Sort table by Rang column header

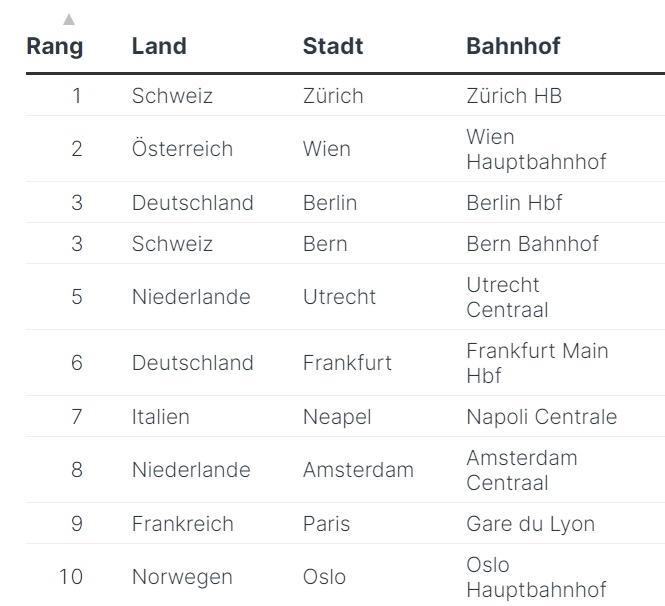click(x=55, y=46)
